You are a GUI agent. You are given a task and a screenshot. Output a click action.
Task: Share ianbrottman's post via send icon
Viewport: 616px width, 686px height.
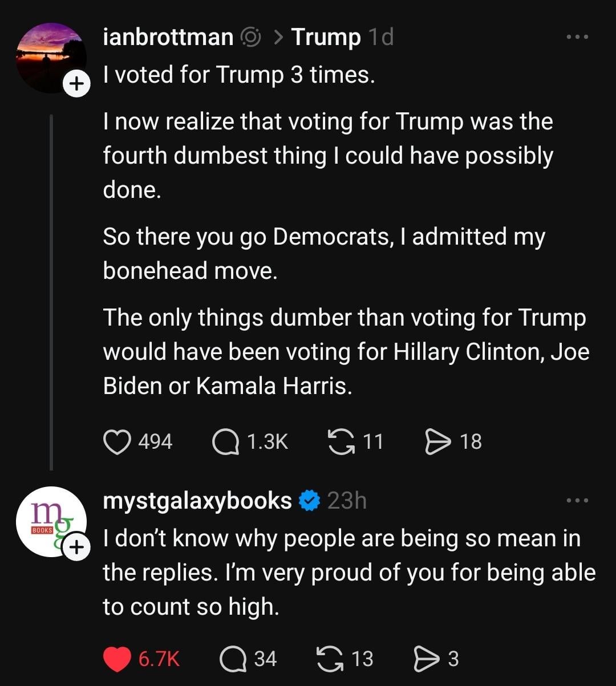coord(437,442)
